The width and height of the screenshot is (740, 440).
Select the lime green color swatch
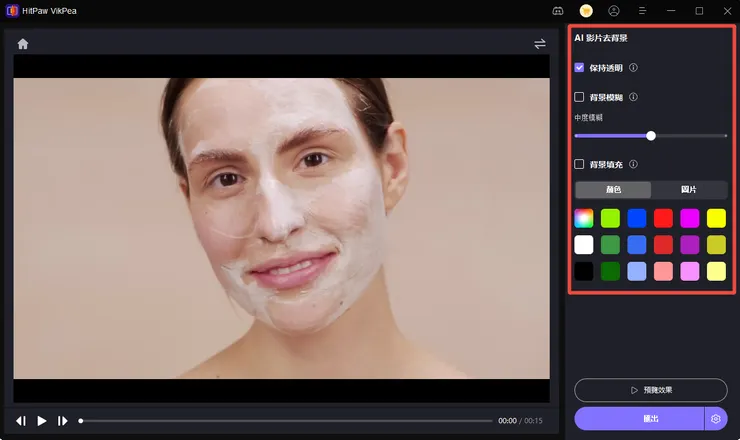click(610, 219)
